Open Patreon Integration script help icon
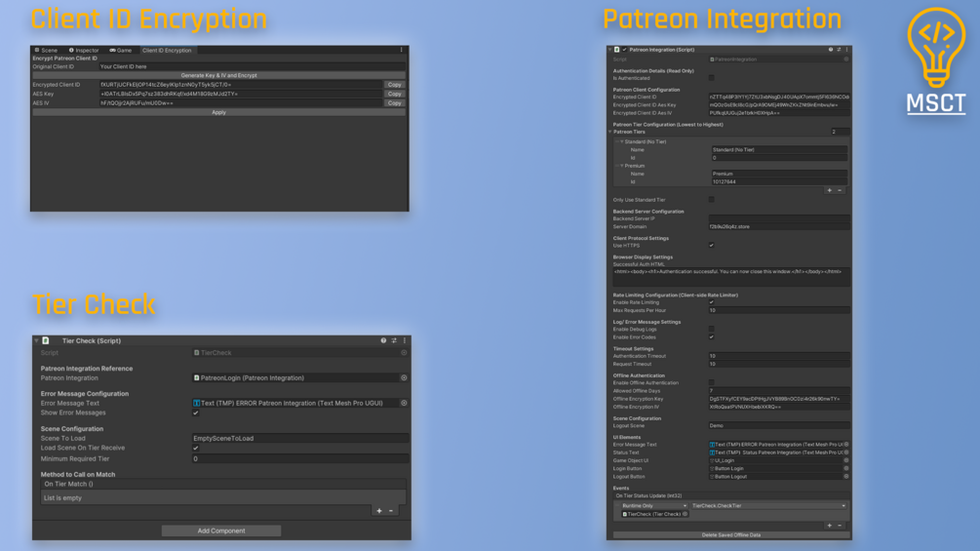 (831, 50)
